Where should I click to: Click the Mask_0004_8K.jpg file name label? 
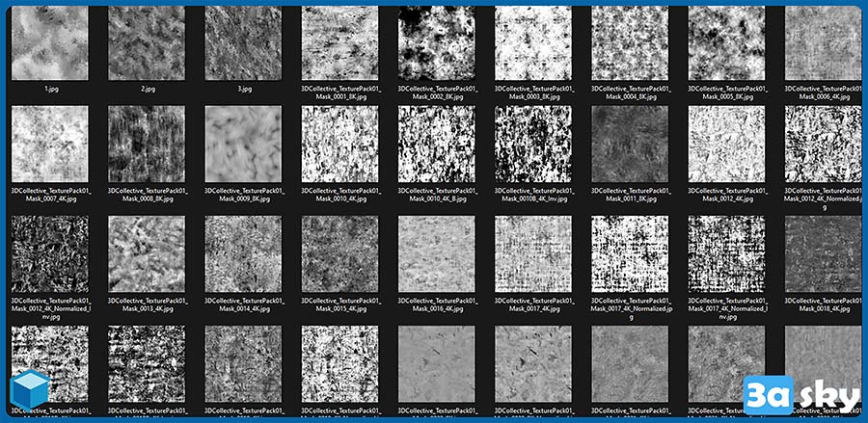630,93
